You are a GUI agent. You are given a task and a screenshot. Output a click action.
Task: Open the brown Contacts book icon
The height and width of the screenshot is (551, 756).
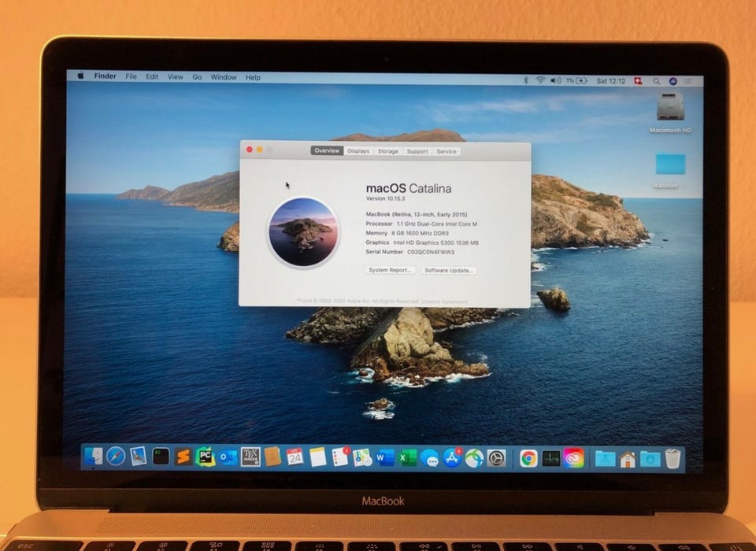pos(272,457)
